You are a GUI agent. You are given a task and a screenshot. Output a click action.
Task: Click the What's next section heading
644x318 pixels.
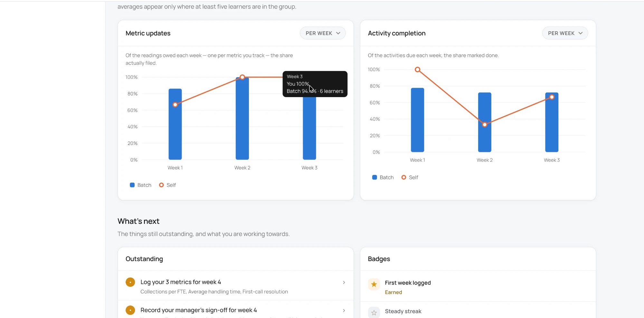coord(138,221)
